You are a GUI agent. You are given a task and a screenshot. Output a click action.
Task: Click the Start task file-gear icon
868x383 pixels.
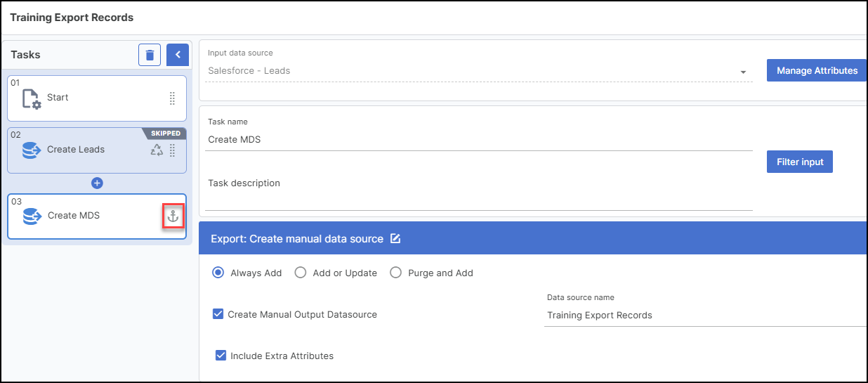[x=32, y=98]
